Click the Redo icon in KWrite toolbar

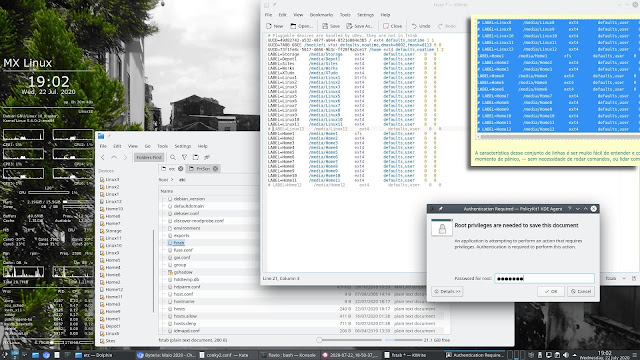point(440,26)
